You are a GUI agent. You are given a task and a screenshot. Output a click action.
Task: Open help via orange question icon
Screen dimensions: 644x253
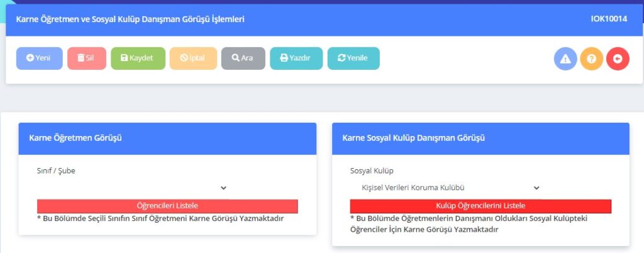(591, 59)
